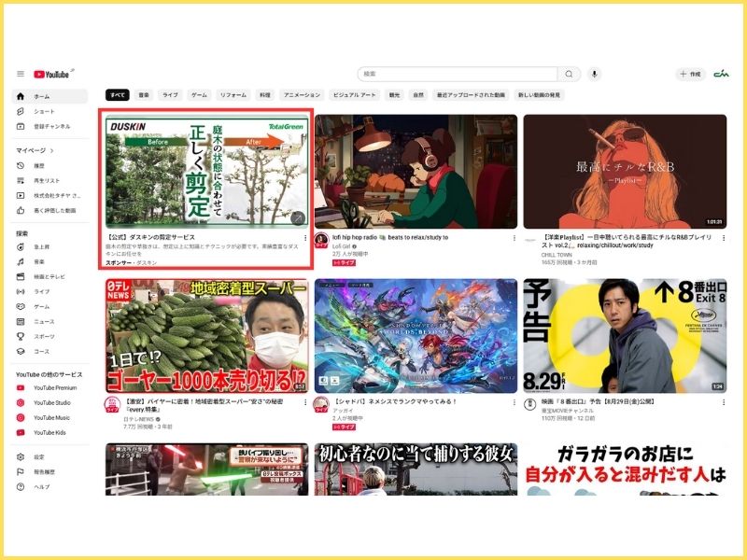Open the hamburger guide menu
The width and height of the screenshot is (747, 560).
tap(21, 74)
